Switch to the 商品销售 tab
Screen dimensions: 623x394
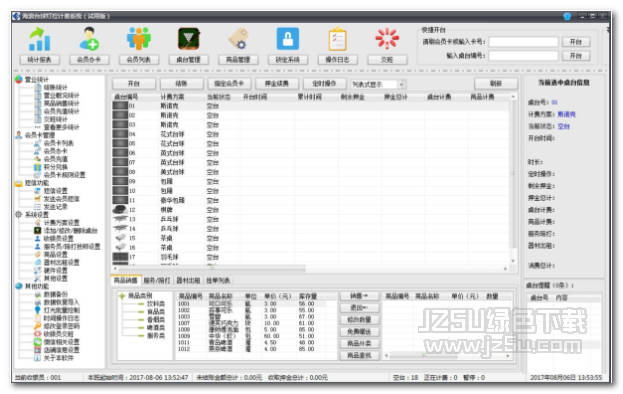point(126,280)
